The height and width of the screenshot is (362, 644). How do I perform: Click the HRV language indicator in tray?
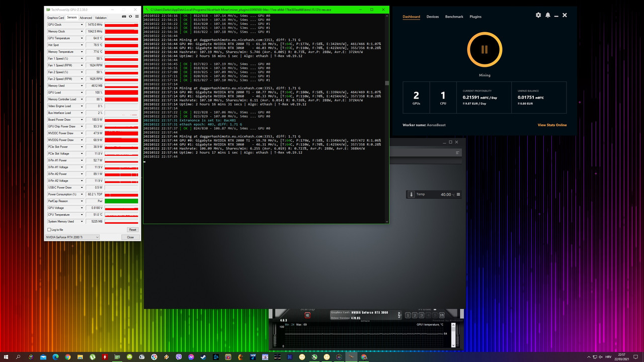point(608,357)
